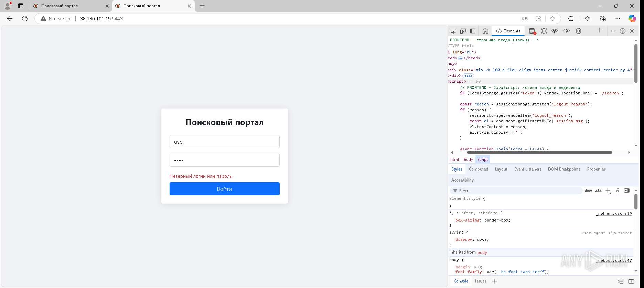Screen dimensions: 644x288
Task: Open the DevTools customize ellipsis menu
Action: 613,31
